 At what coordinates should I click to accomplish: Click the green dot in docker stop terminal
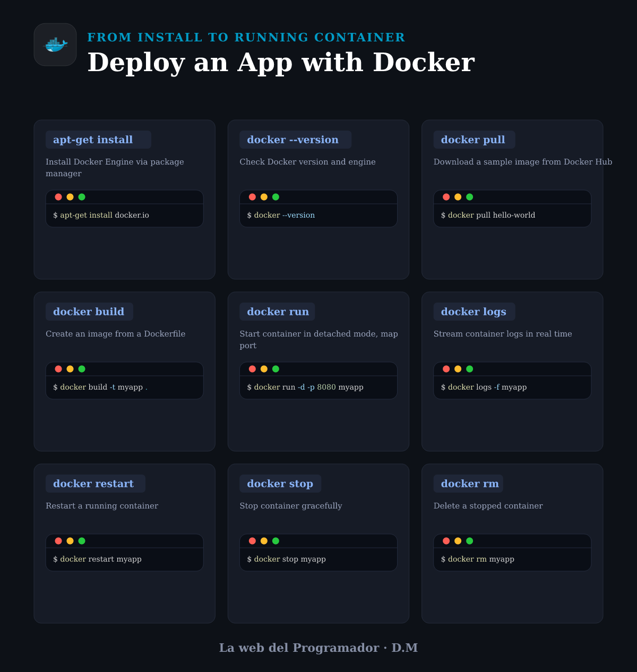(276, 541)
